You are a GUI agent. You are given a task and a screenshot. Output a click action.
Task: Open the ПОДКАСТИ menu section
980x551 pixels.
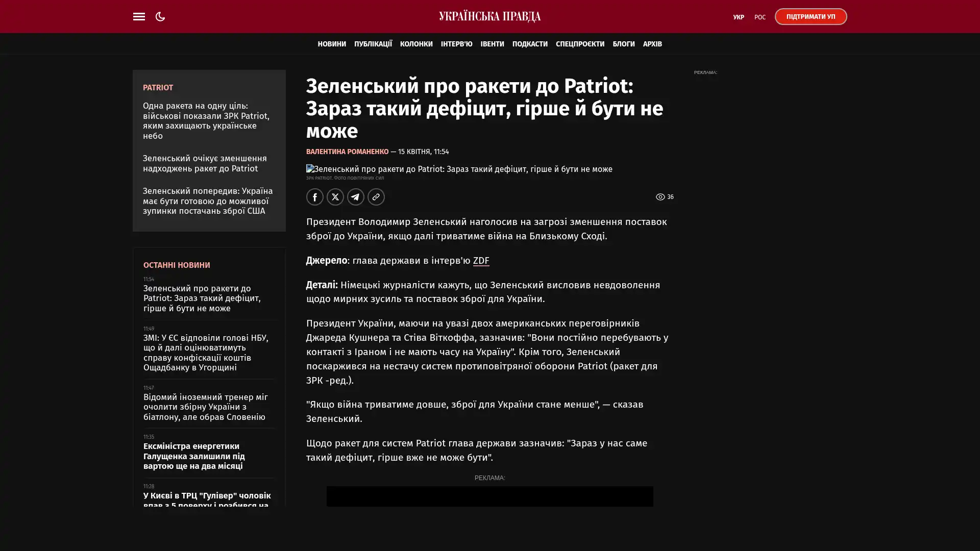[x=529, y=44]
